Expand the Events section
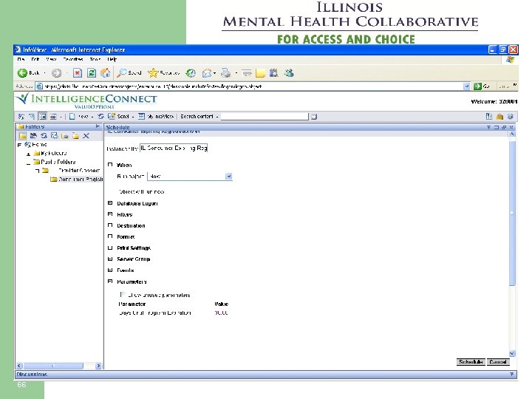The width and height of the screenshot is (532, 399). click(x=110, y=270)
